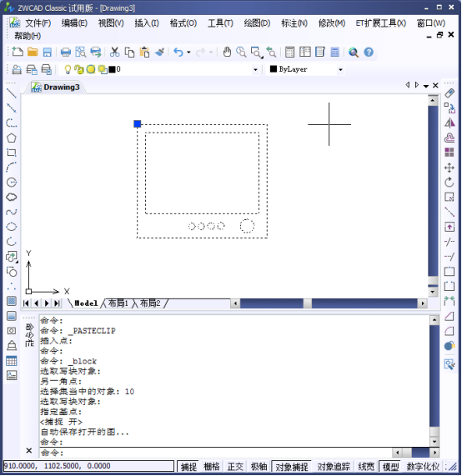Select the Polygon draw tool
Image resolution: width=462 pixels, height=476 pixels.
(x=12, y=138)
